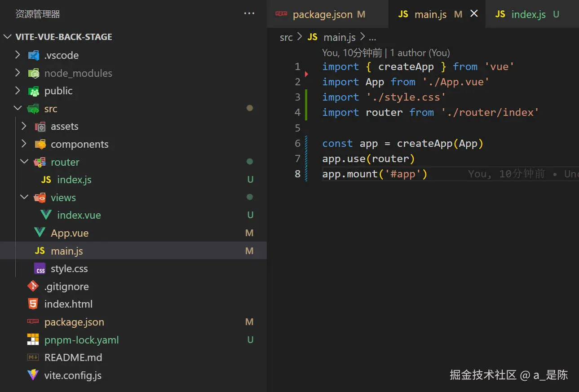Expand the .vscode folder
The image size is (579, 392).
coord(18,55)
